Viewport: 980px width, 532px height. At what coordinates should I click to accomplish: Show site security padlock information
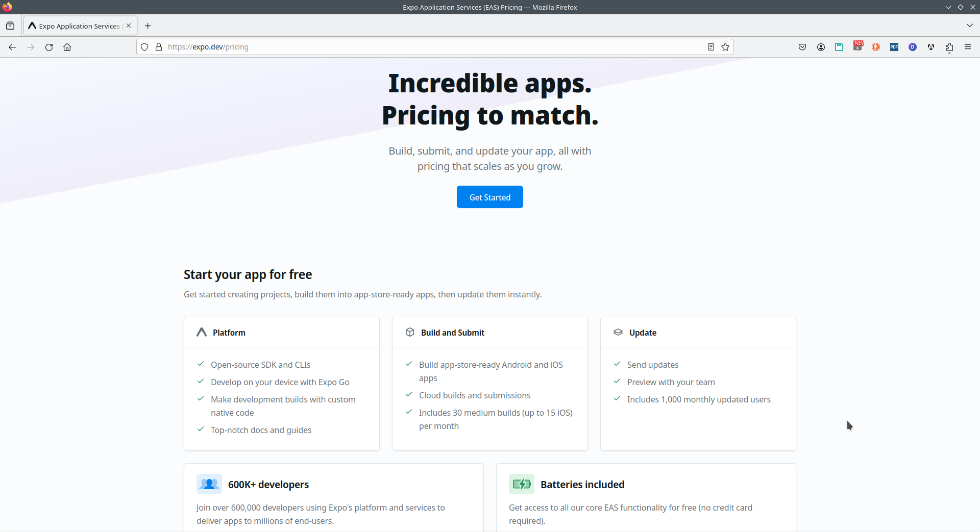click(159, 47)
